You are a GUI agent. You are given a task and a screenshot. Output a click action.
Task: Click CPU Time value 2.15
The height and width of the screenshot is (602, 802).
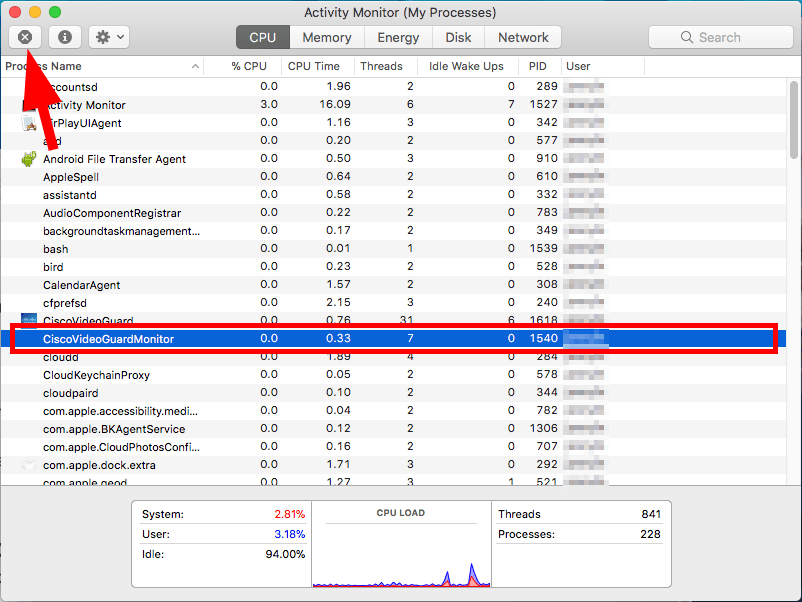[338, 302]
